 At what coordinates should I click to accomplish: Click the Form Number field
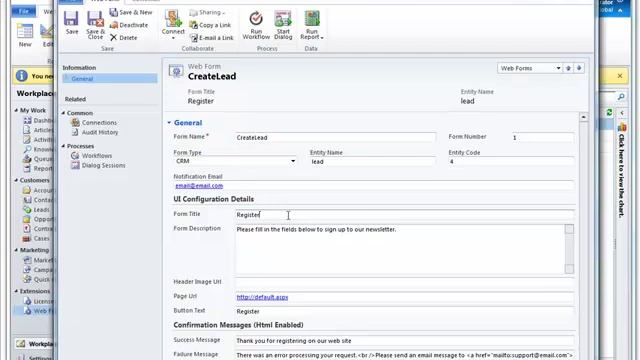pos(542,138)
